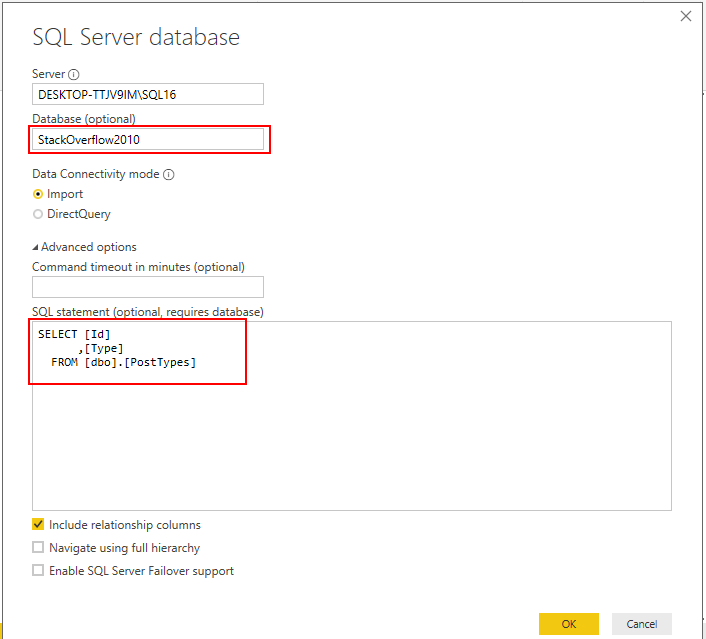
Task: Check Enable SQL Server Failover support
Action: coord(38,571)
